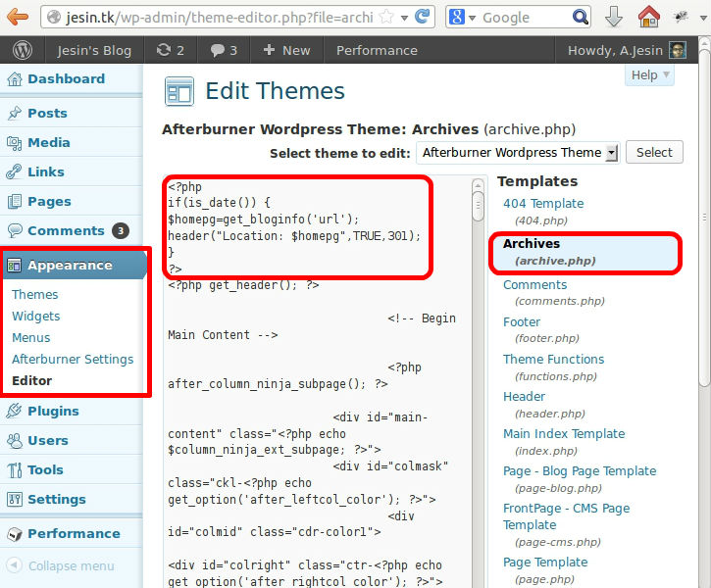Open FrontPage - CMS Page Template file
Screen dimensions: 711x588
pos(567,516)
